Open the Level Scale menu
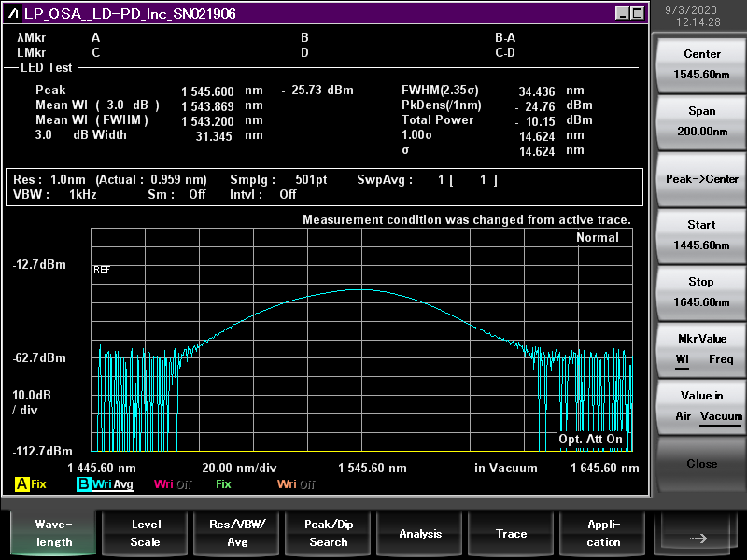This screenshot has width=747, height=560. tap(145, 534)
